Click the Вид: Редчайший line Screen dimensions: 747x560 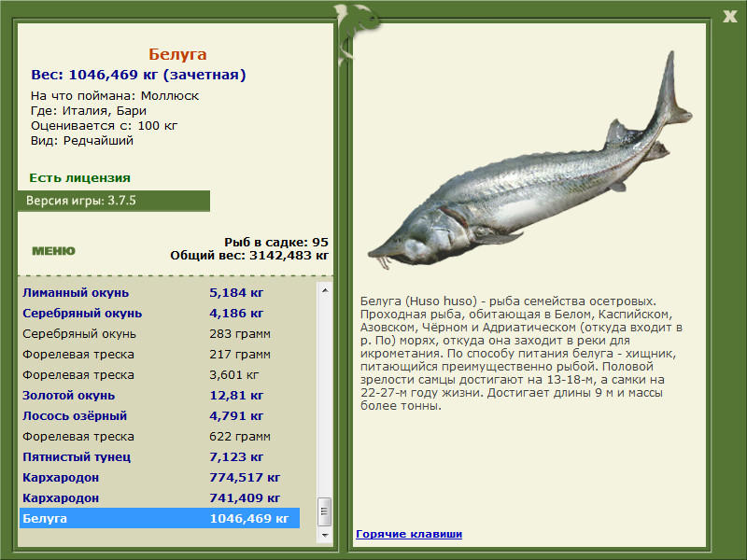82,141
